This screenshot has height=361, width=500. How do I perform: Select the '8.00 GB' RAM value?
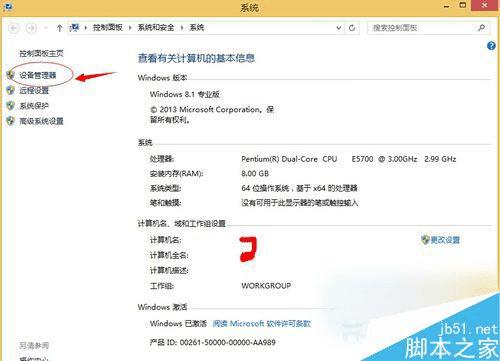[x=255, y=174]
